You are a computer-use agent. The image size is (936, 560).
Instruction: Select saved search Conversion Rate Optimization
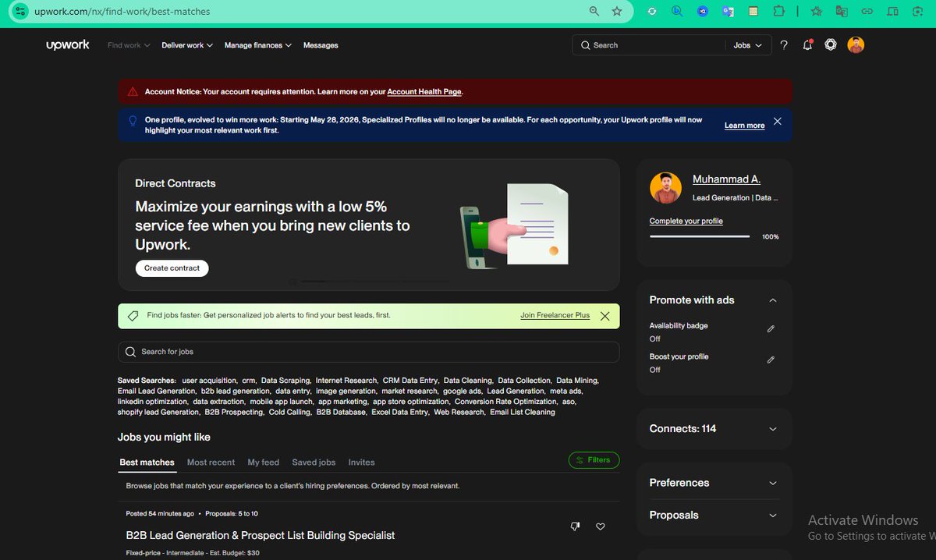click(x=505, y=402)
